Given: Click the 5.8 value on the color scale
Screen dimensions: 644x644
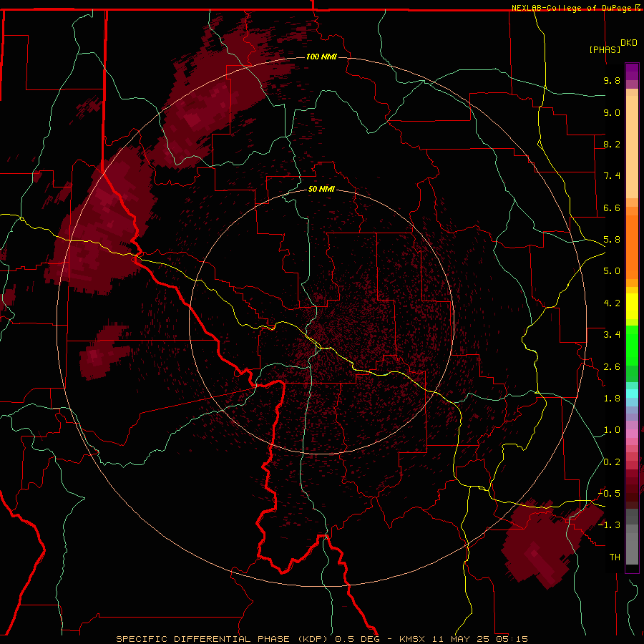Looking at the screenshot, I should (x=612, y=240).
